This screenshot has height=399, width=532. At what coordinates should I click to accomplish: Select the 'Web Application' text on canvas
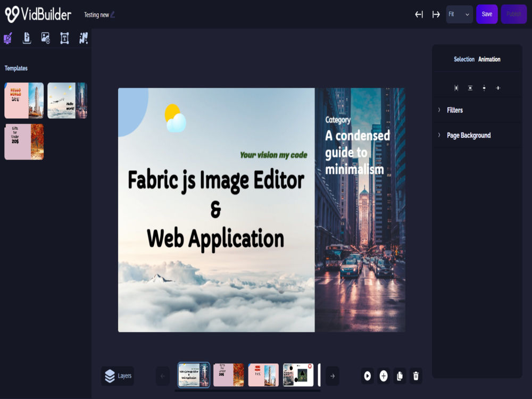[x=215, y=239]
